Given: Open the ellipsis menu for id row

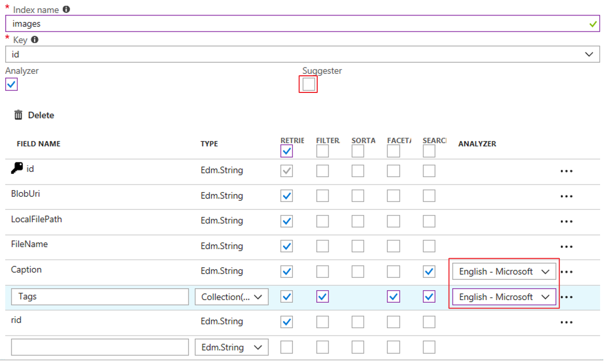Looking at the screenshot, I should click(x=566, y=171).
